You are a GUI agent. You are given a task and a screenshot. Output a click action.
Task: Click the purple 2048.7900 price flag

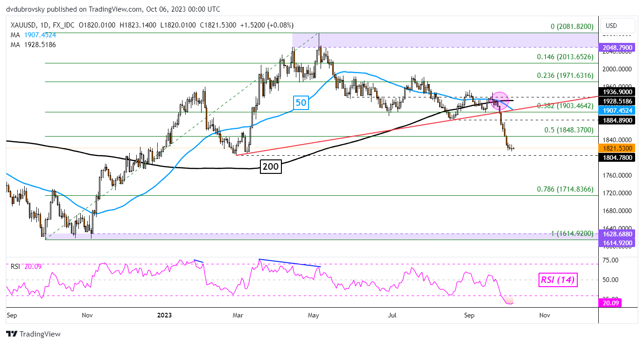point(616,47)
